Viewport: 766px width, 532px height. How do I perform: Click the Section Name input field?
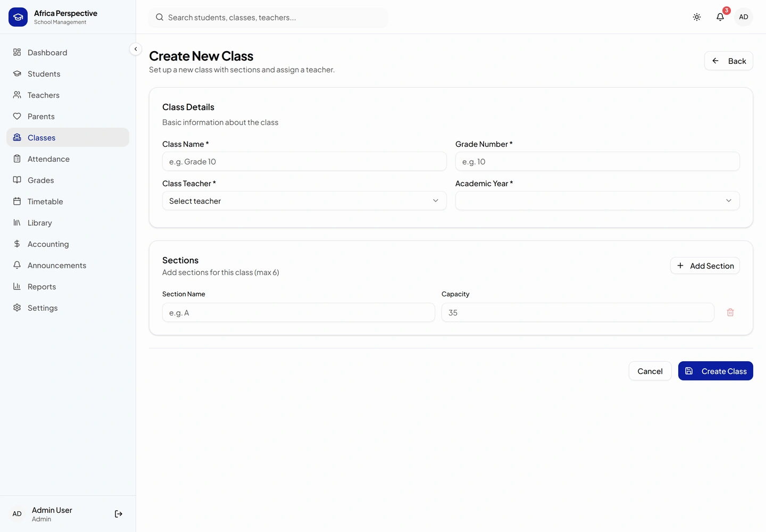[x=298, y=312]
